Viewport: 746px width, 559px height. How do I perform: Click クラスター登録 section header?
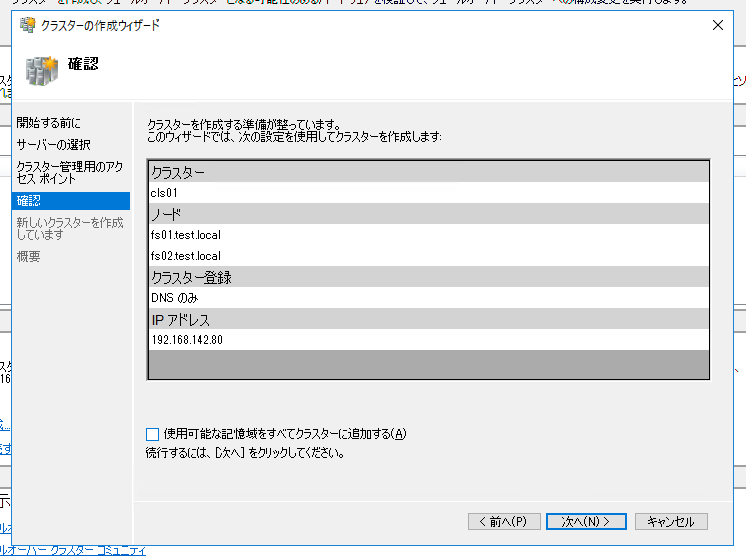pos(428,276)
